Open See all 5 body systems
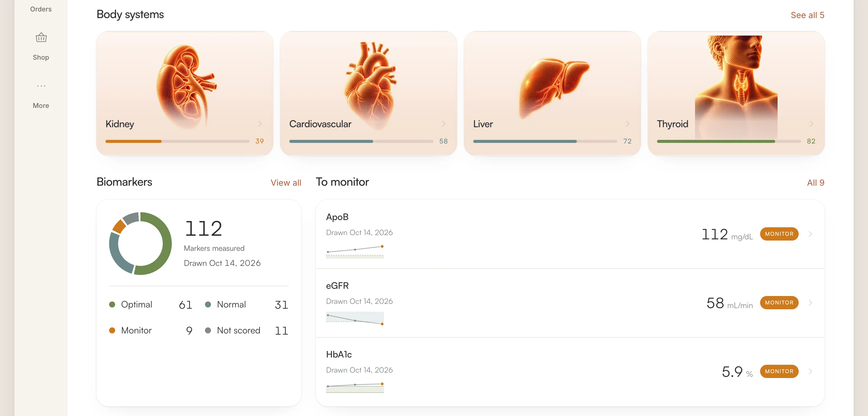Viewport: 868px width, 416px height. (807, 15)
